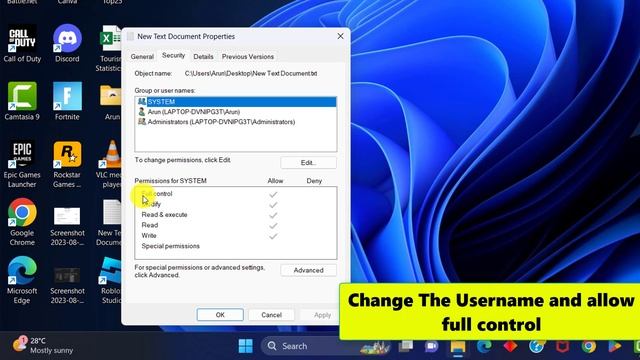Click the Read & execute permission row

[236, 215]
